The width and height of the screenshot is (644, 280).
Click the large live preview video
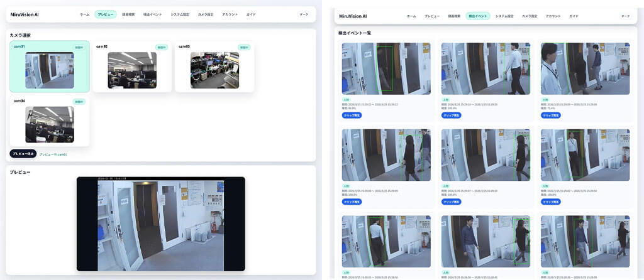[x=160, y=224]
